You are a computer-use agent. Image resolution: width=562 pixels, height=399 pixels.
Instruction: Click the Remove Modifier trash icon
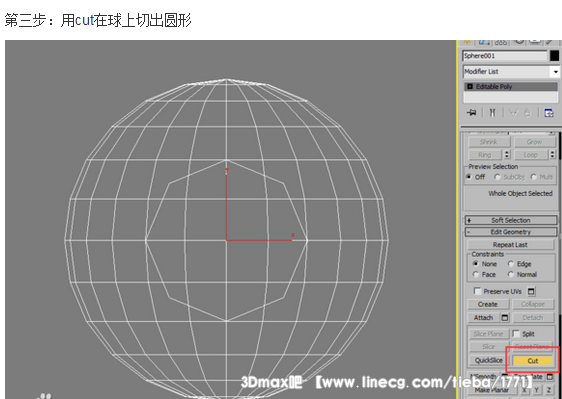click(x=527, y=113)
